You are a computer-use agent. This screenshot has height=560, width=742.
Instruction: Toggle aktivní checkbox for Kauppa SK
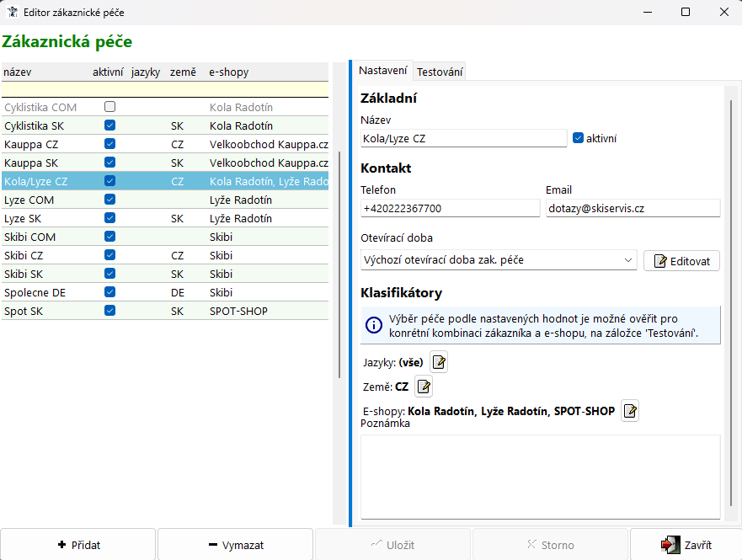click(x=109, y=163)
